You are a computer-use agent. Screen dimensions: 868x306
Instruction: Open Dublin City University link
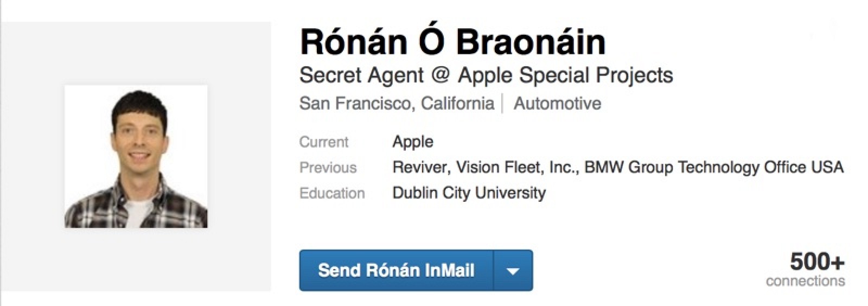point(469,193)
